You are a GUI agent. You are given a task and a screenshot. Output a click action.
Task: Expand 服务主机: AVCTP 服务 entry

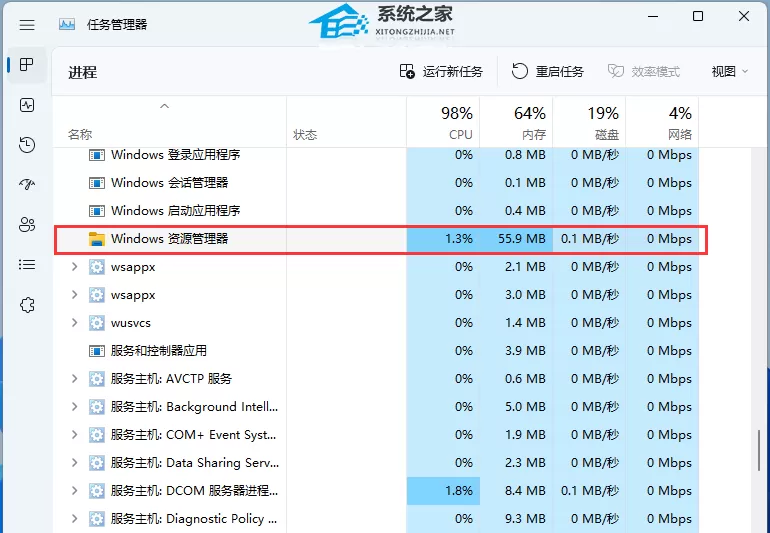click(x=75, y=379)
